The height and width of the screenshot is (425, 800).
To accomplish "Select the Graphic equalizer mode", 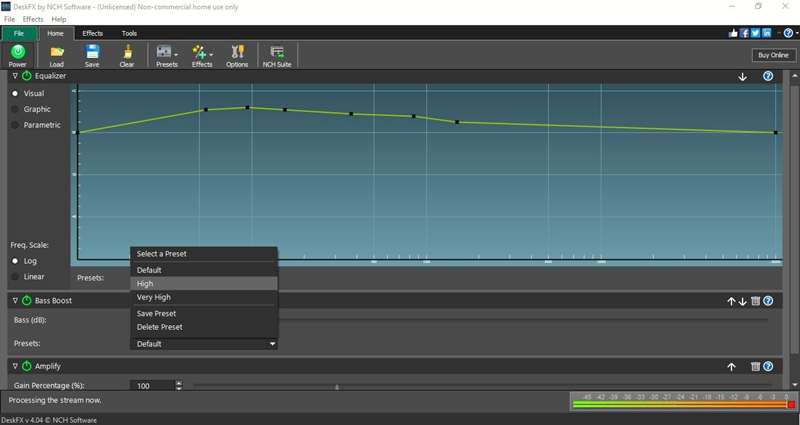I will 15,109.
